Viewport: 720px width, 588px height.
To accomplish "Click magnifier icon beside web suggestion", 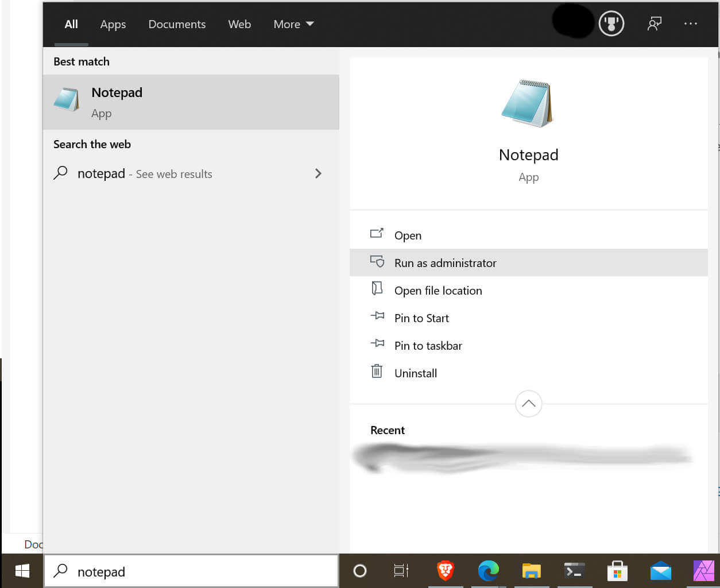I will click(60, 173).
